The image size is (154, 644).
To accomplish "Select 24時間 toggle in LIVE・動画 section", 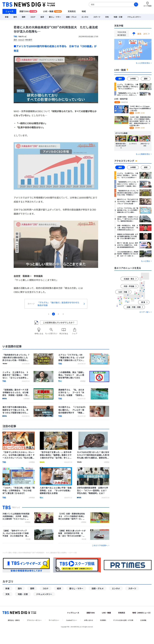I will (133, 79).
